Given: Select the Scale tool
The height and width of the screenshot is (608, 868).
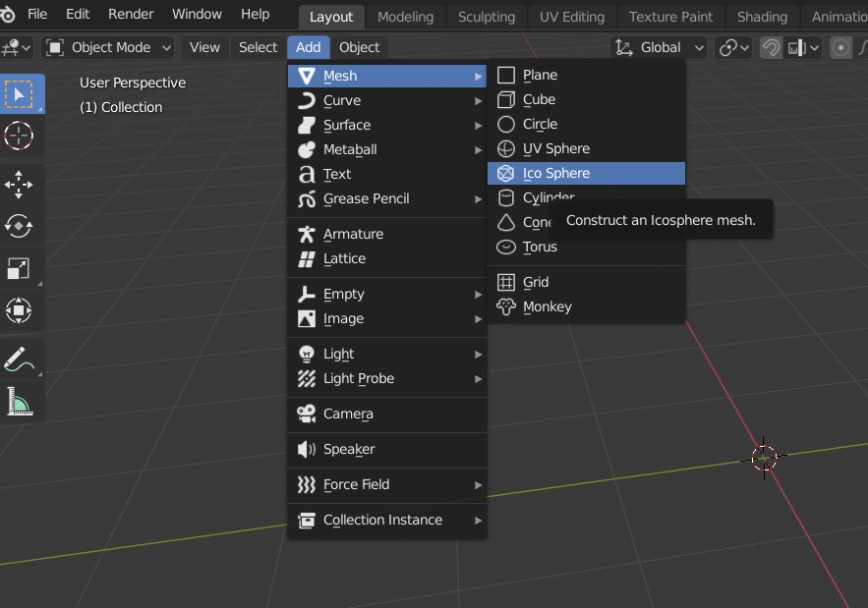Looking at the screenshot, I should 20,267.
